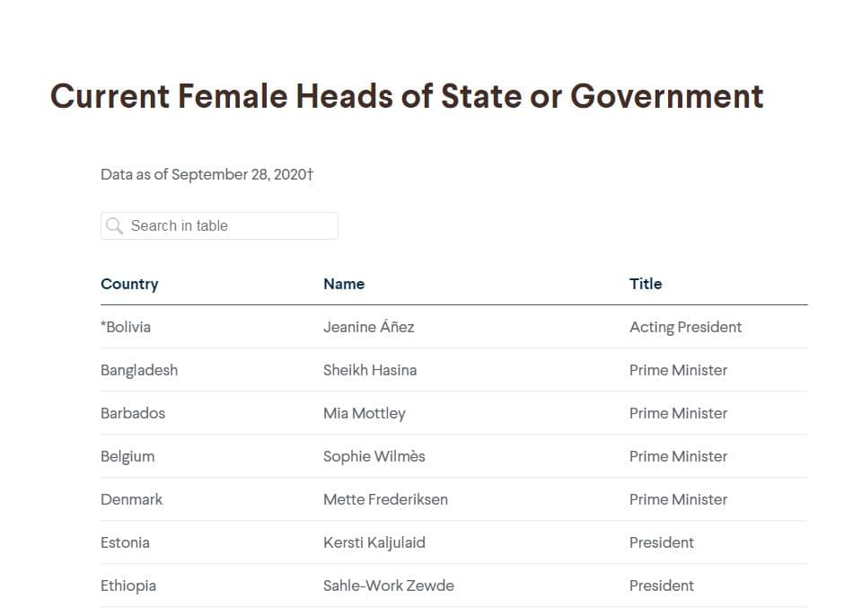The height and width of the screenshot is (616, 853).
Task: Click the name Kersti Kaljulaid
Action: coord(374,542)
